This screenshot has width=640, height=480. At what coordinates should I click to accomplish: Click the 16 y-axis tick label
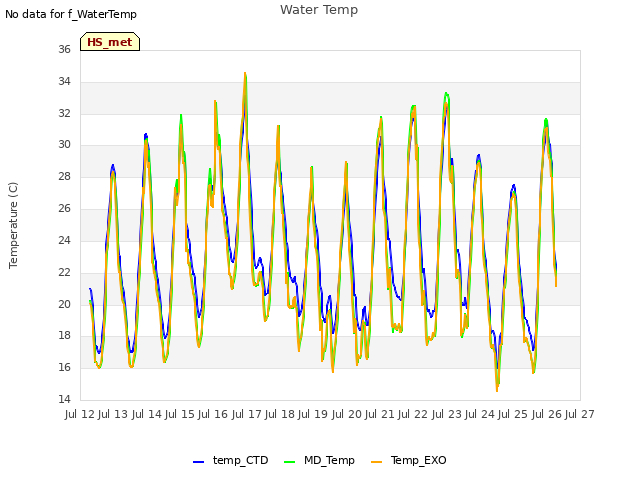tap(64, 367)
